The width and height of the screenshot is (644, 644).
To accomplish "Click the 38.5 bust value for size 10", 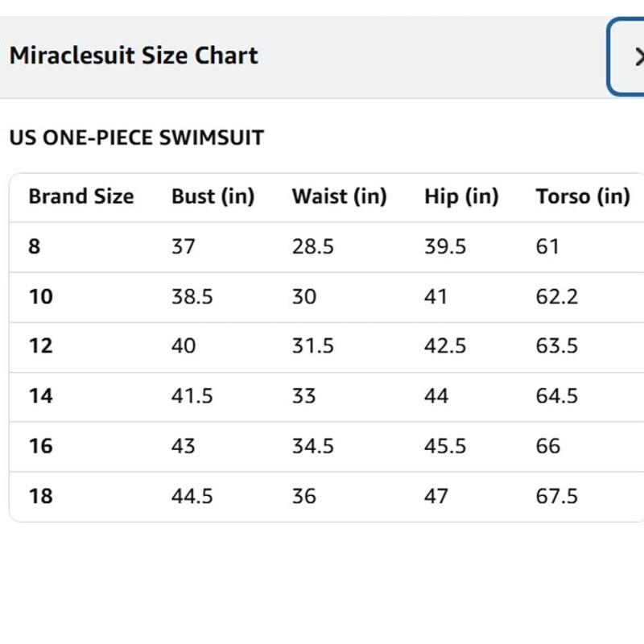I will [x=192, y=296].
